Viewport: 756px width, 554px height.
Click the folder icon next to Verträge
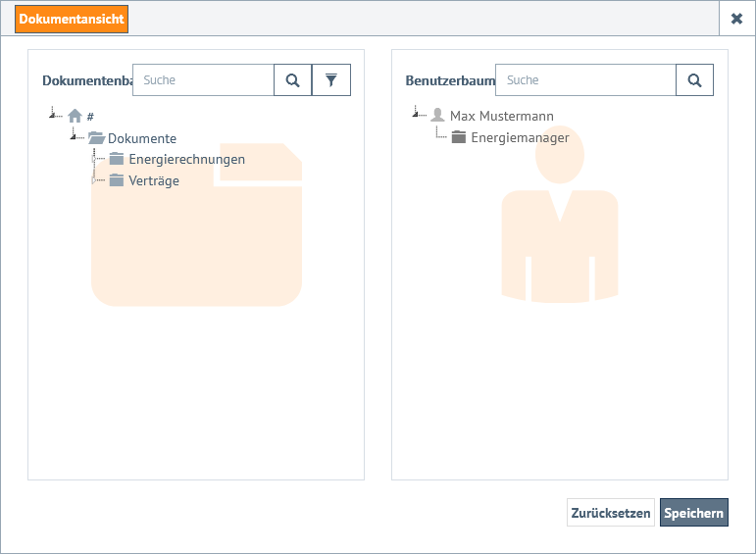(x=117, y=180)
